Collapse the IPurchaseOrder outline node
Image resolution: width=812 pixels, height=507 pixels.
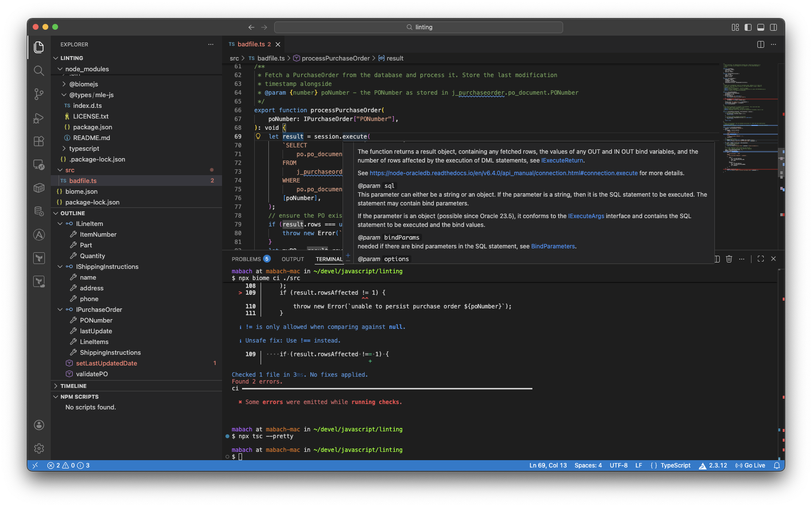(61, 310)
